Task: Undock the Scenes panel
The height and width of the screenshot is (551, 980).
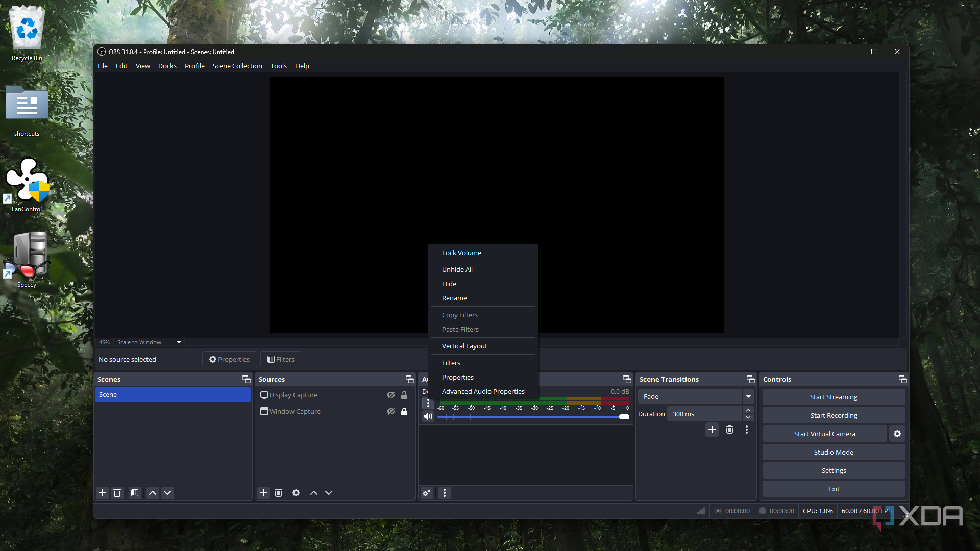Action: point(247,379)
